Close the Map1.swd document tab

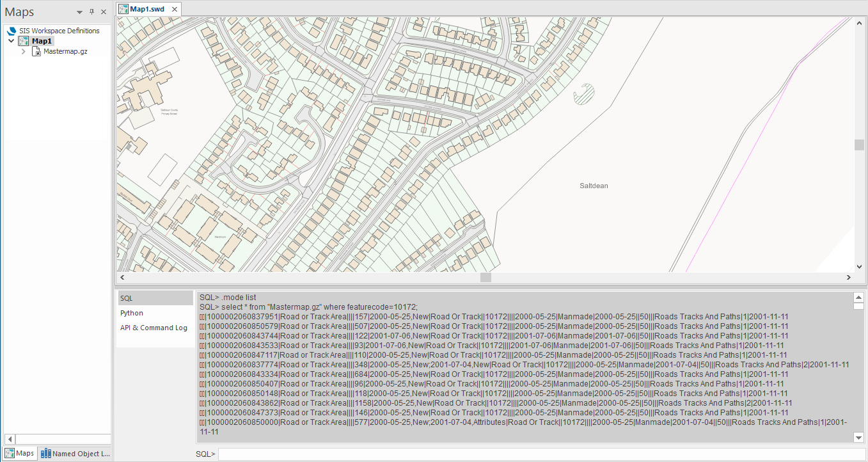(x=174, y=9)
